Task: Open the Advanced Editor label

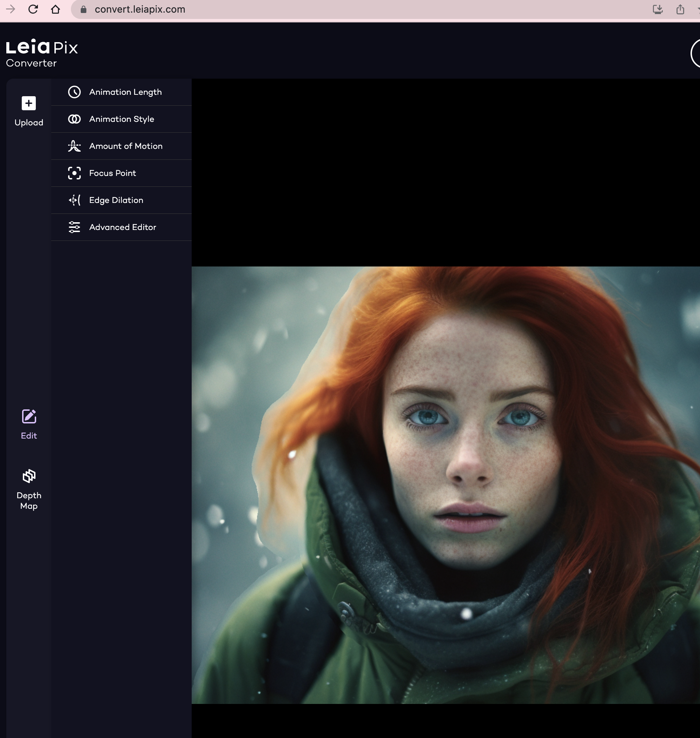Action: click(x=123, y=227)
